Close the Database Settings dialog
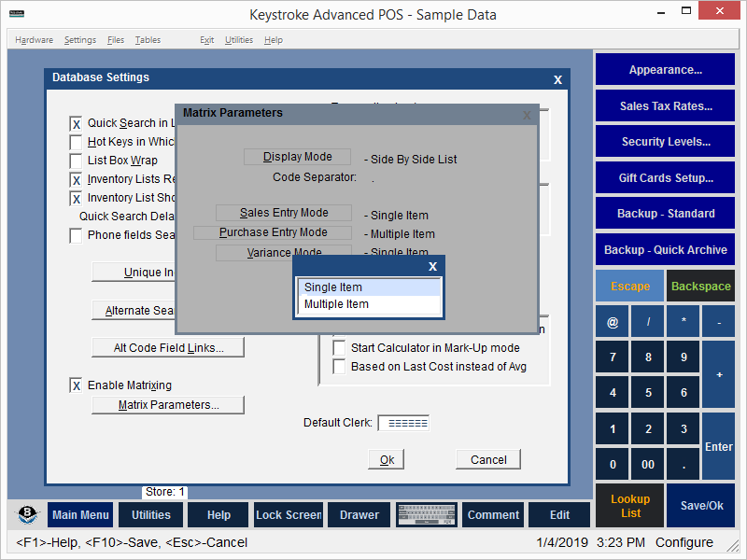 tap(557, 79)
